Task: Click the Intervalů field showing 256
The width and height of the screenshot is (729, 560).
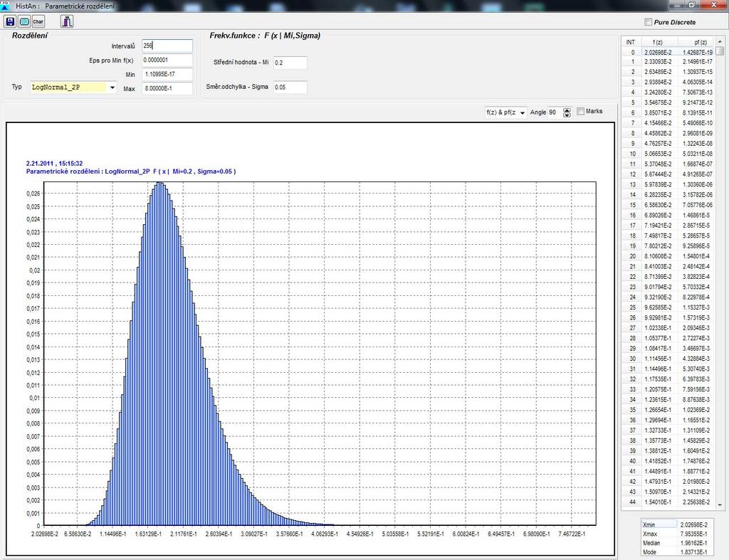Action: click(167, 46)
